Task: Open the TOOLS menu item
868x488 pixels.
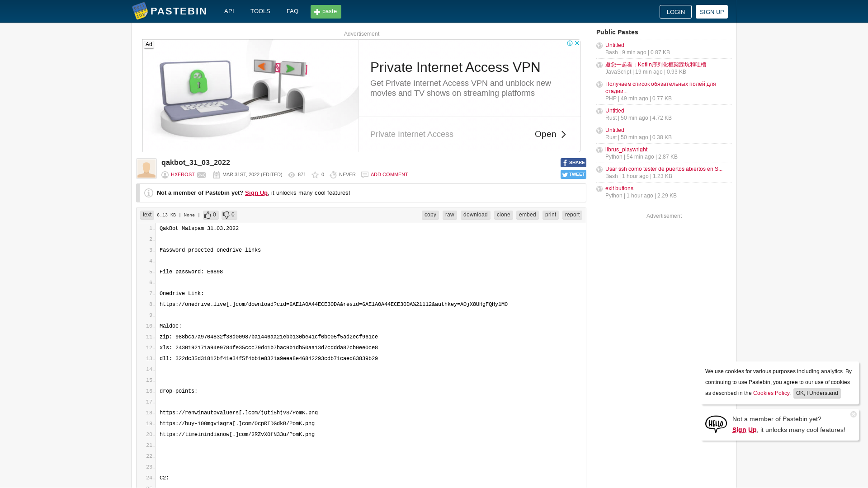Action: pos(260,11)
